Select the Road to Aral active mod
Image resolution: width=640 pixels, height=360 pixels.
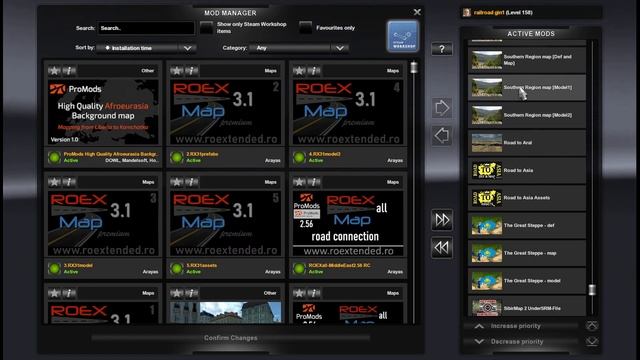coord(527,143)
